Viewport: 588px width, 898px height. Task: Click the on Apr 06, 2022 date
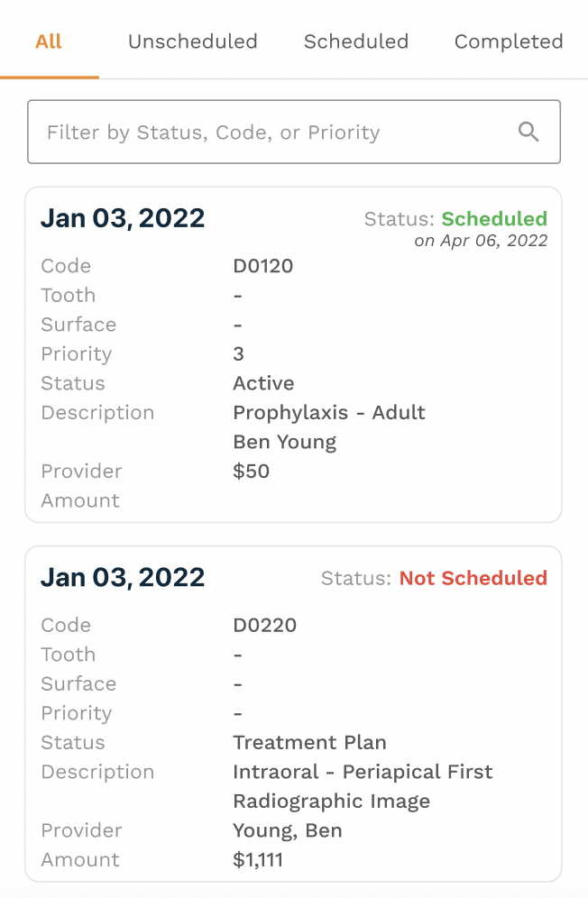pyautogui.click(x=481, y=241)
